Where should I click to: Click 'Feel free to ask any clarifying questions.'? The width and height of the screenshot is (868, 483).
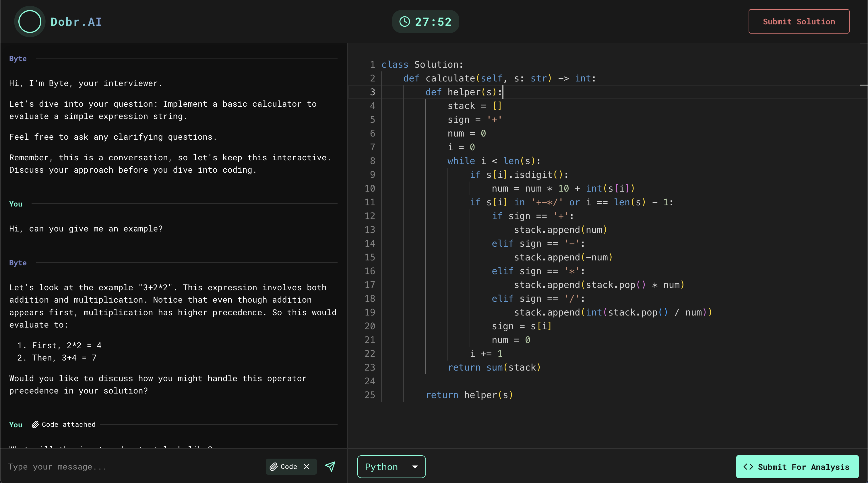point(113,137)
